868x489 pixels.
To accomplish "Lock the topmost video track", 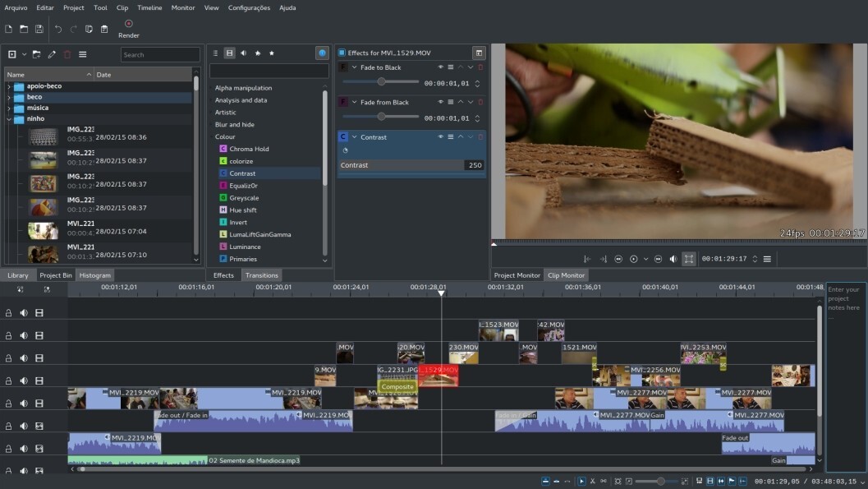I will 9,313.
